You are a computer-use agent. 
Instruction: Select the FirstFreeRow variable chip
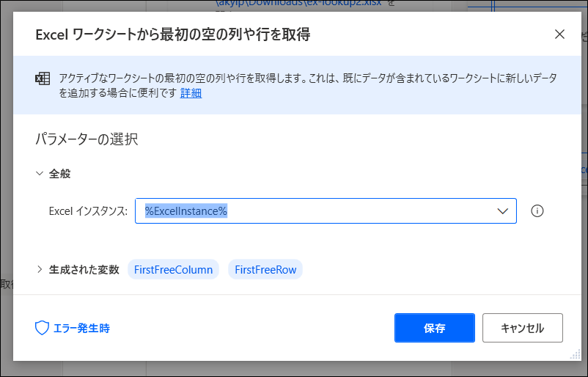pos(265,269)
